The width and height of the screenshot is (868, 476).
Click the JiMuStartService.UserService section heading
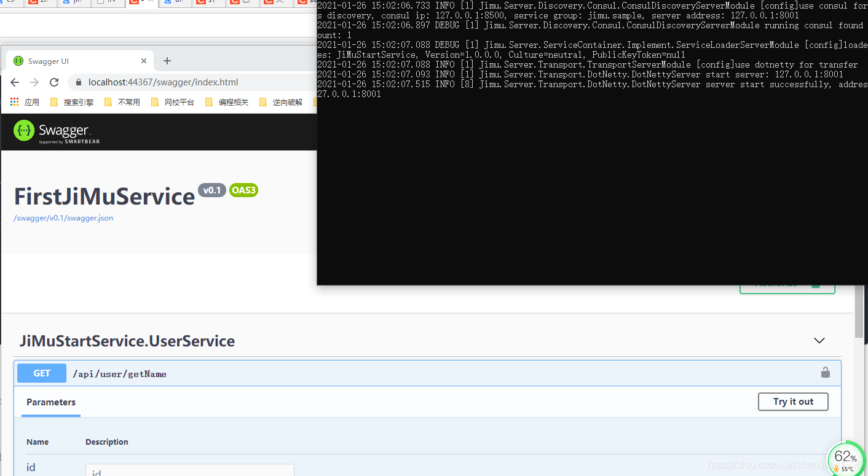(x=127, y=341)
